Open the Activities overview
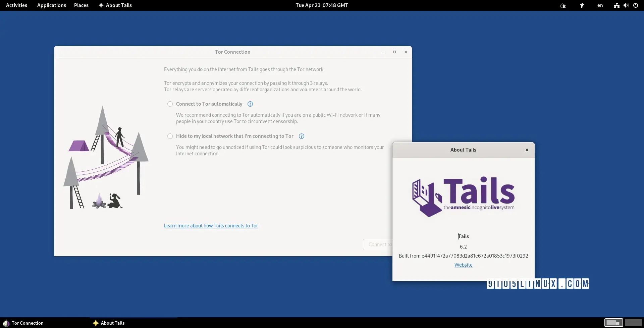 (x=16, y=5)
